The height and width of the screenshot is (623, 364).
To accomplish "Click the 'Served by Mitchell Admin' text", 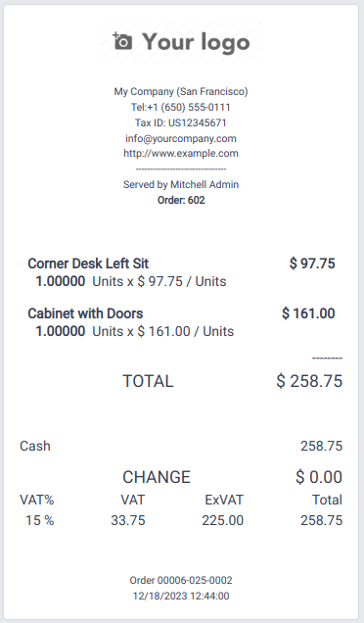I will 181,184.
